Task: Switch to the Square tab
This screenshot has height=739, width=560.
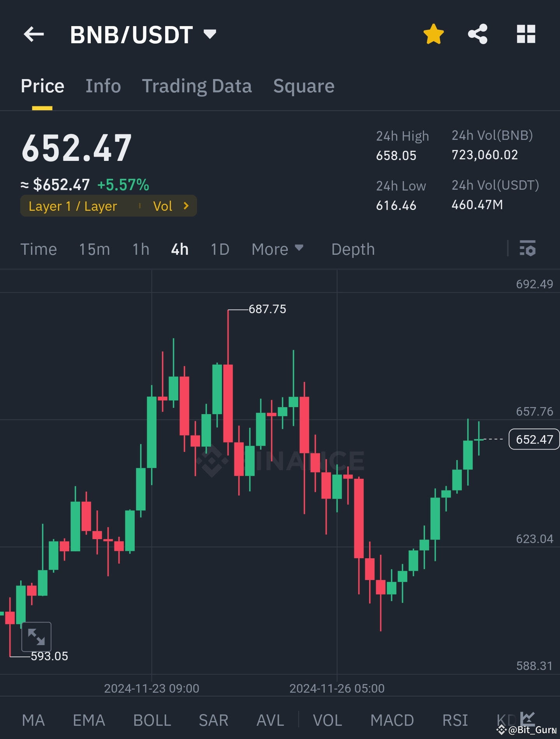Action: [x=304, y=86]
